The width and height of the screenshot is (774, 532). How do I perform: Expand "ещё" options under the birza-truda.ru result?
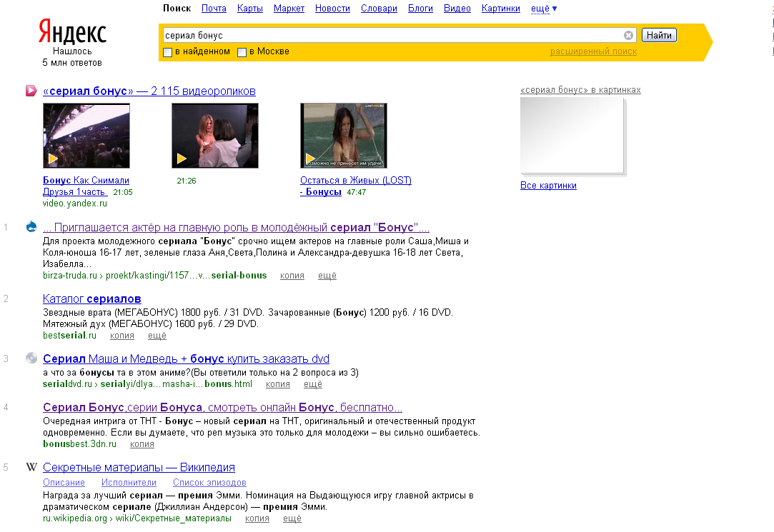point(327,276)
